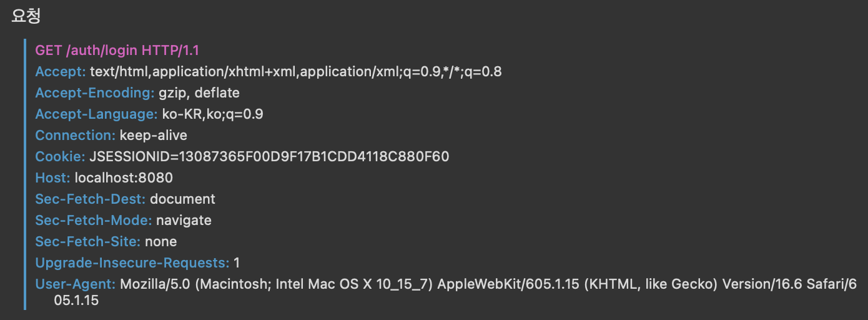Image resolution: width=868 pixels, height=320 pixels.
Task: Click the text/html Accept header value
Action: pyautogui.click(x=295, y=72)
